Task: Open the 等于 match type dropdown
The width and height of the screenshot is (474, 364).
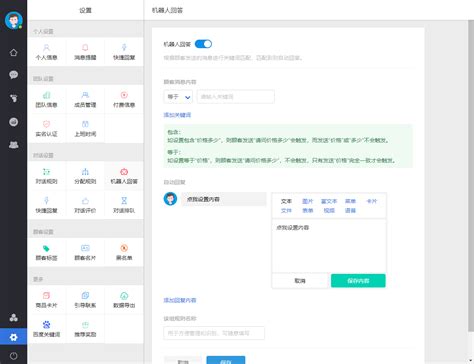Action: point(178,97)
